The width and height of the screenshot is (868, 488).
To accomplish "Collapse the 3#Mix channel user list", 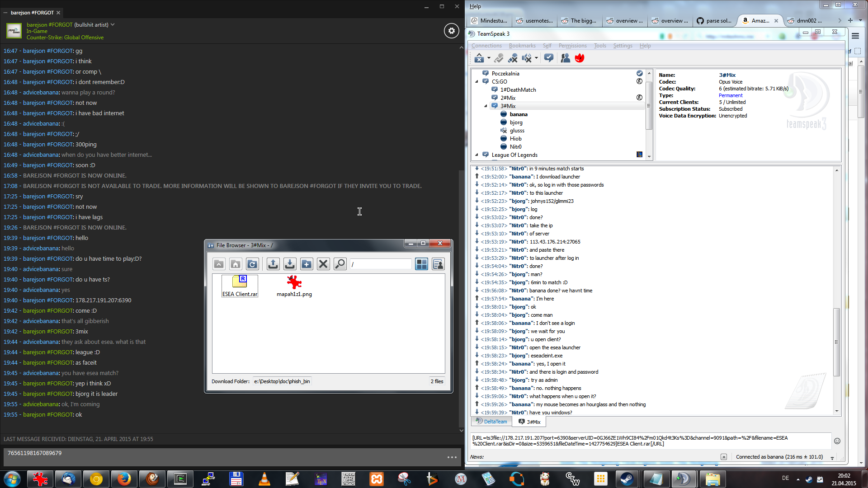I will point(486,106).
